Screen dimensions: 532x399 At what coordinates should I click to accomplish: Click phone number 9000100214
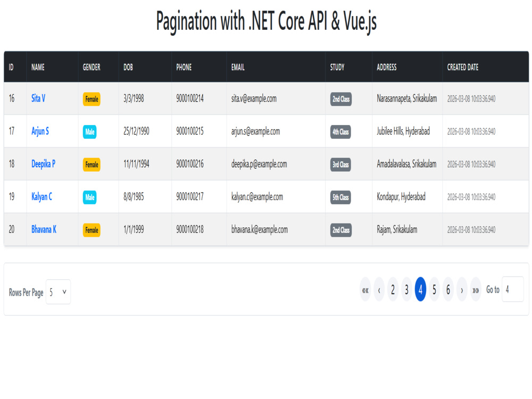[190, 99]
